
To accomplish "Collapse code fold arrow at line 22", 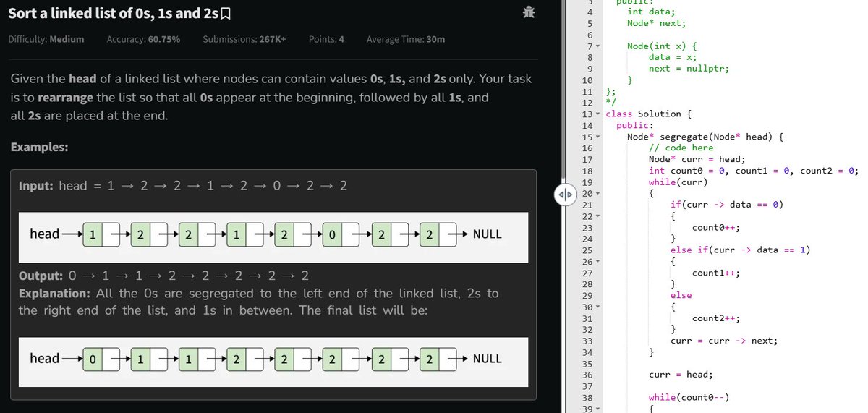I will pyautogui.click(x=597, y=216).
